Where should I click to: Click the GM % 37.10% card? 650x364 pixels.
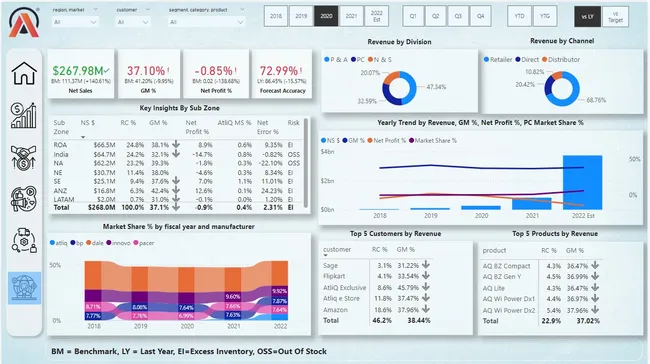(x=149, y=74)
